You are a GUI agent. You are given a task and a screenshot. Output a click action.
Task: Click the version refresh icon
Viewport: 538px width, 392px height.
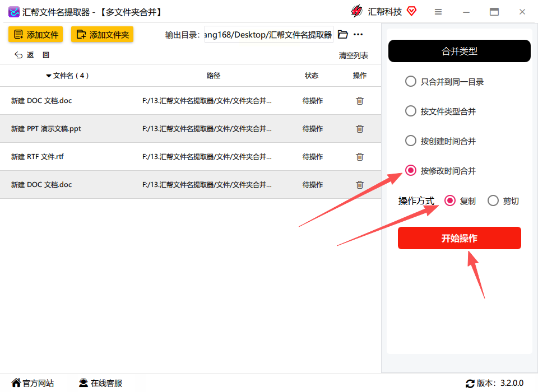[x=470, y=384]
